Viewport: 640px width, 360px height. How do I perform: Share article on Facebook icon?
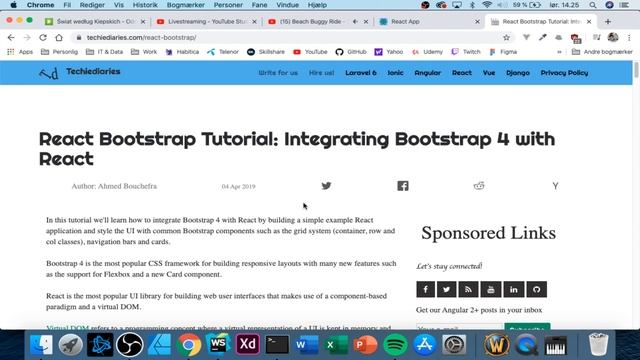click(403, 186)
